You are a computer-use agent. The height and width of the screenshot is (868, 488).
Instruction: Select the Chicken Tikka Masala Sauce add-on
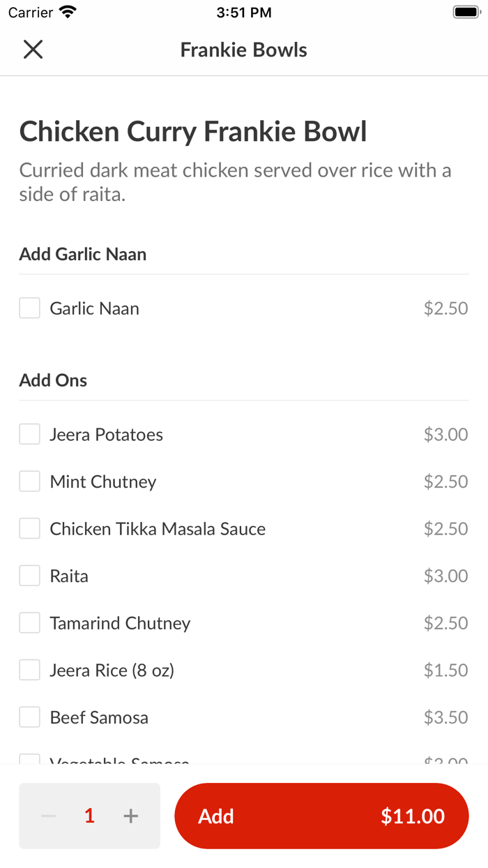point(29,528)
